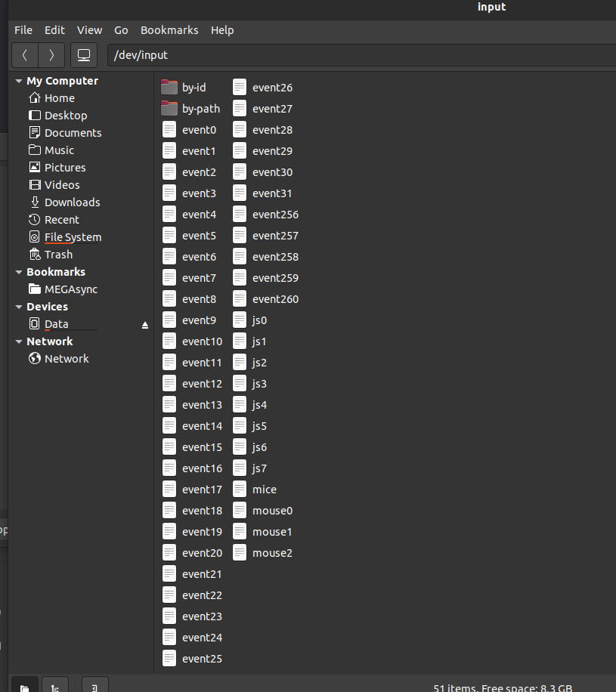Open the View menu

point(90,30)
